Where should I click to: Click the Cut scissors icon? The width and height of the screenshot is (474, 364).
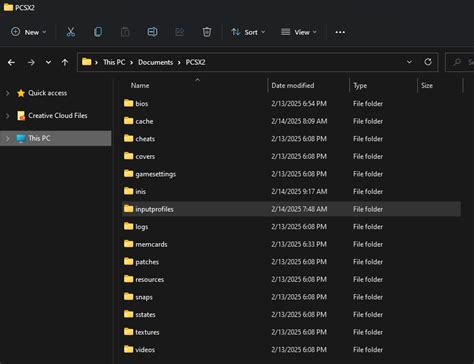coord(71,32)
